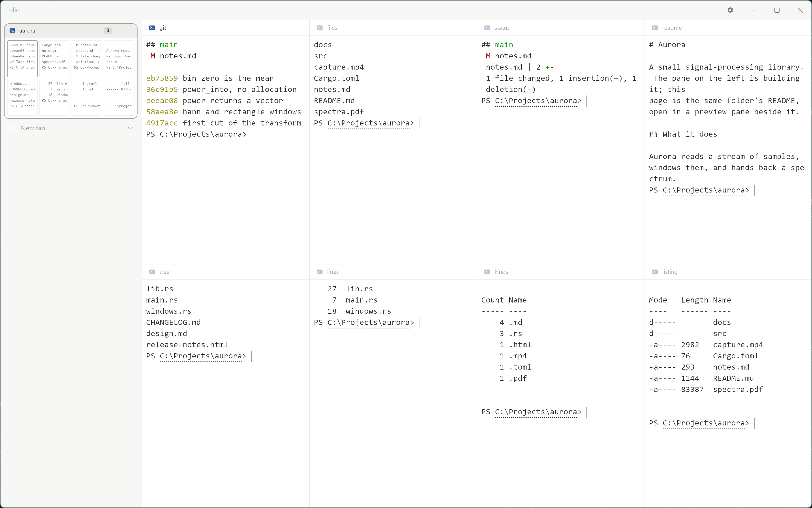This screenshot has height=508, width=812.
Task: Select the tree thumbnail showing CHANGELOG.md
Action: click(x=23, y=97)
